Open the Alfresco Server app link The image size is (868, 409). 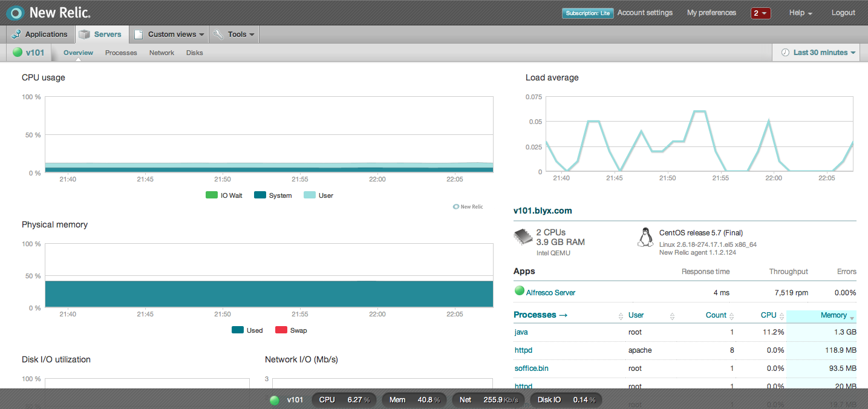[x=550, y=292]
